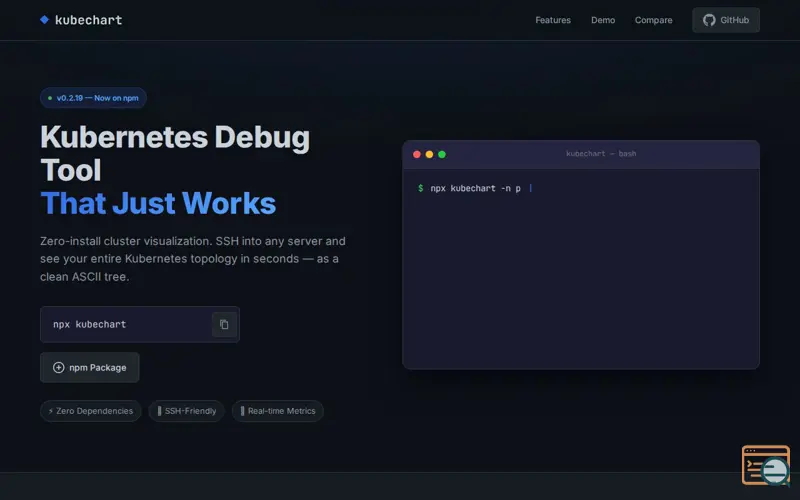Click the Zero-install cluster visualization paragraph
This screenshot has height=500, width=800.
(x=193, y=259)
